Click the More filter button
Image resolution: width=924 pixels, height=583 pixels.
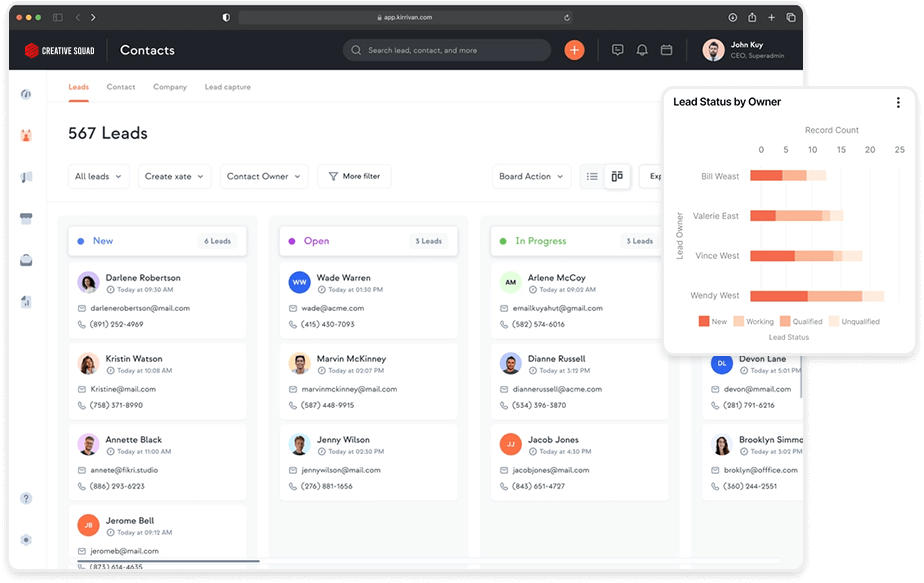click(x=354, y=176)
